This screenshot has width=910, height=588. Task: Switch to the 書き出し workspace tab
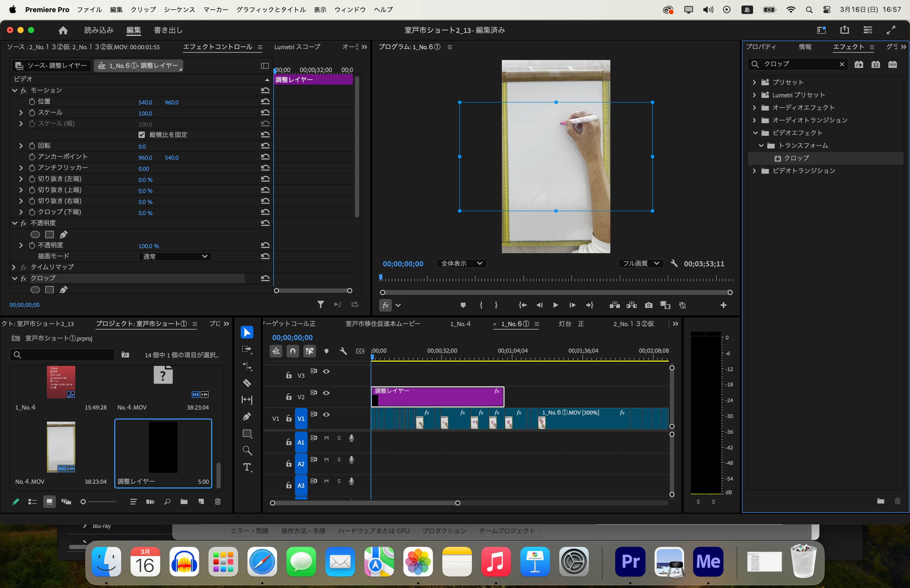pyautogui.click(x=168, y=30)
